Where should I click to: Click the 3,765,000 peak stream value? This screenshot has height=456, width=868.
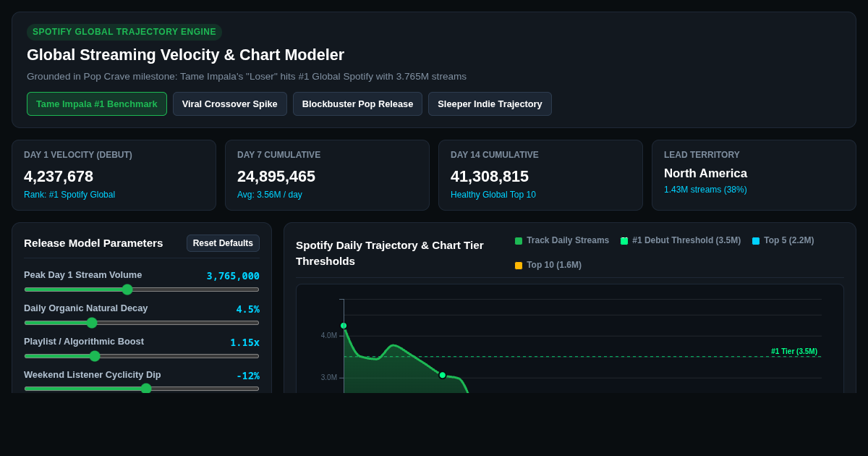point(233,276)
